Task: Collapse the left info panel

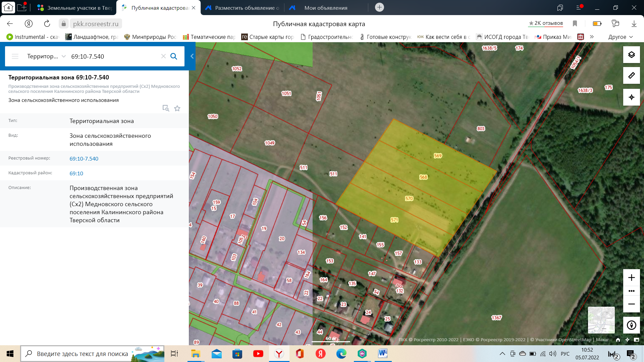Action: pos(192,56)
